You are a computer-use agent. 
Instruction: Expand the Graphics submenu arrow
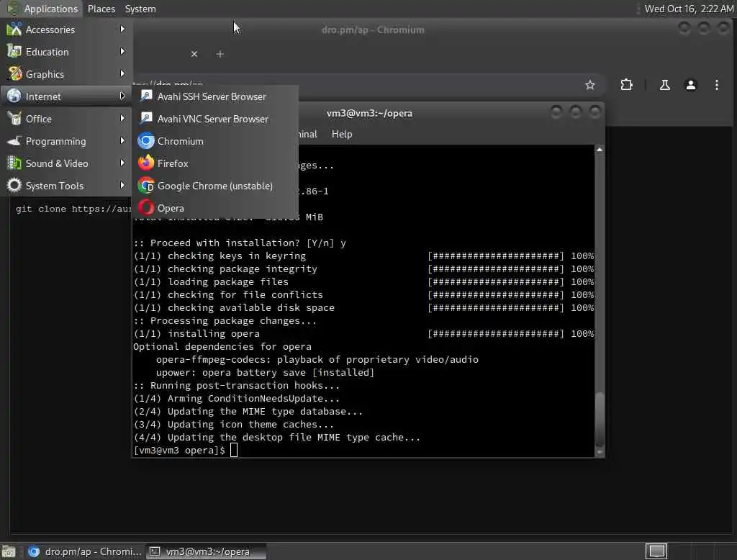coord(122,74)
